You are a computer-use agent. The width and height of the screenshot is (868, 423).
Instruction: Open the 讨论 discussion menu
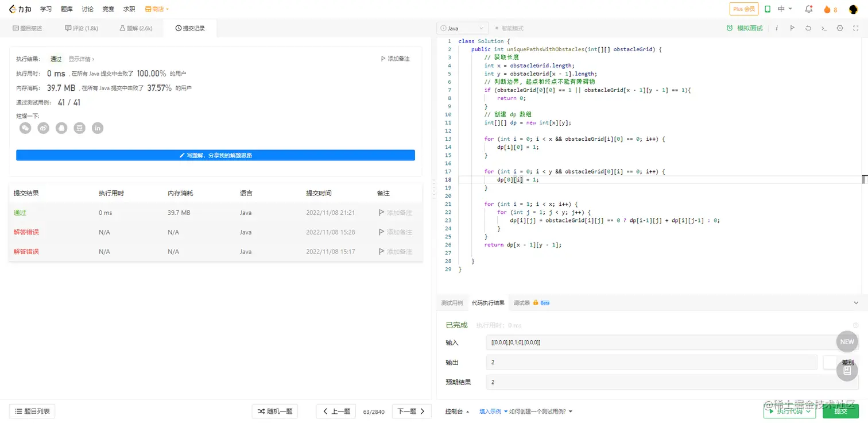(87, 9)
